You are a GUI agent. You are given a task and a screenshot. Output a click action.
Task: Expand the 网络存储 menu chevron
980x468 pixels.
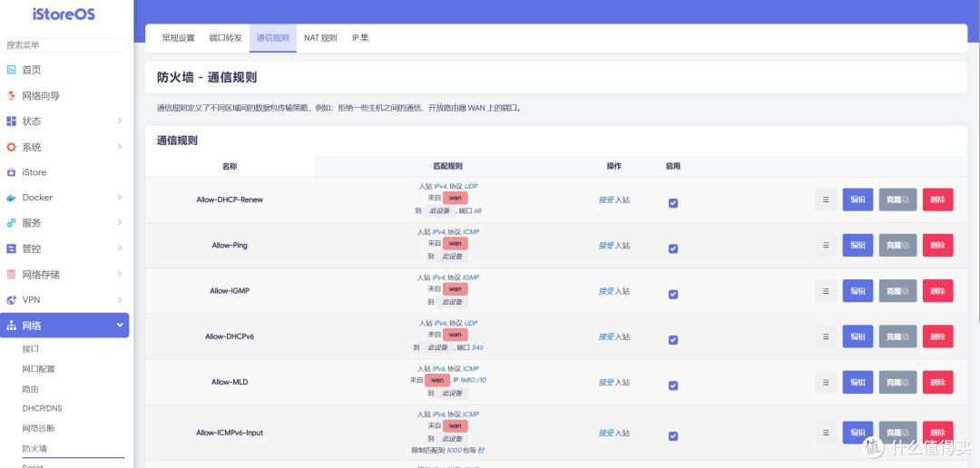click(x=120, y=274)
